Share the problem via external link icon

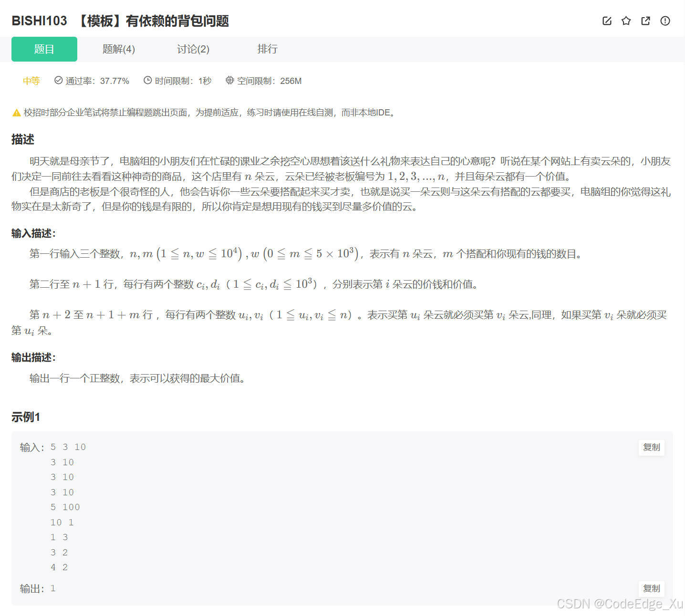[x=645, y=21]
